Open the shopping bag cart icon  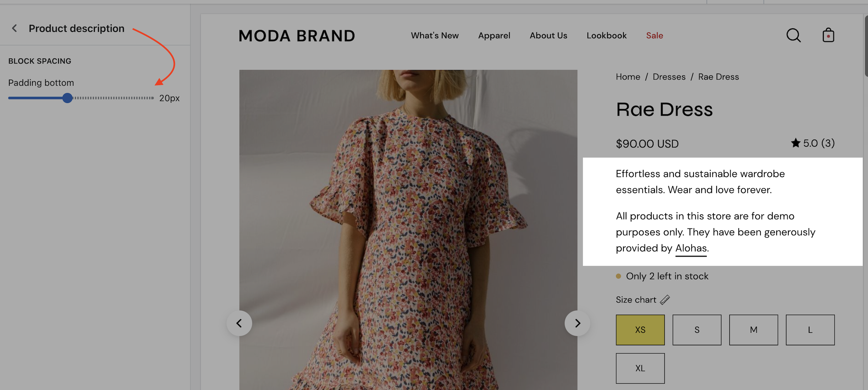(x=828, y=35)
